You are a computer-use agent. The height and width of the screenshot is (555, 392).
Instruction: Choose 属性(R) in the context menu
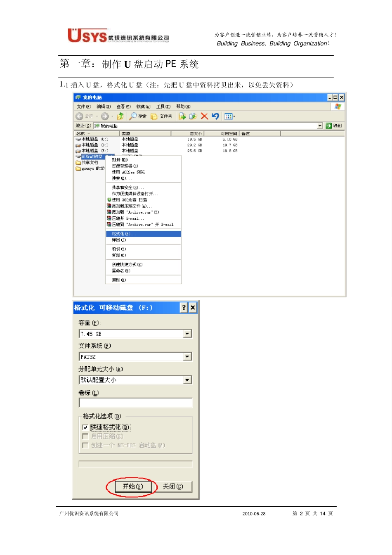[x=144, y=280]
